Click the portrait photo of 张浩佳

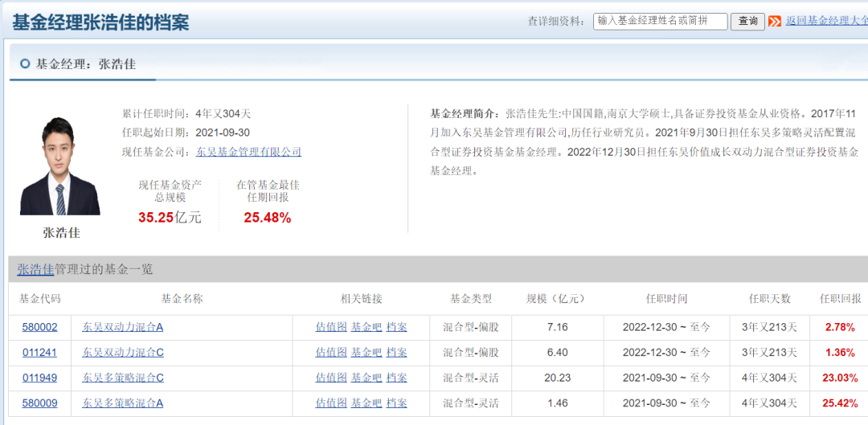pyautogui.click(x=60, y=166)
